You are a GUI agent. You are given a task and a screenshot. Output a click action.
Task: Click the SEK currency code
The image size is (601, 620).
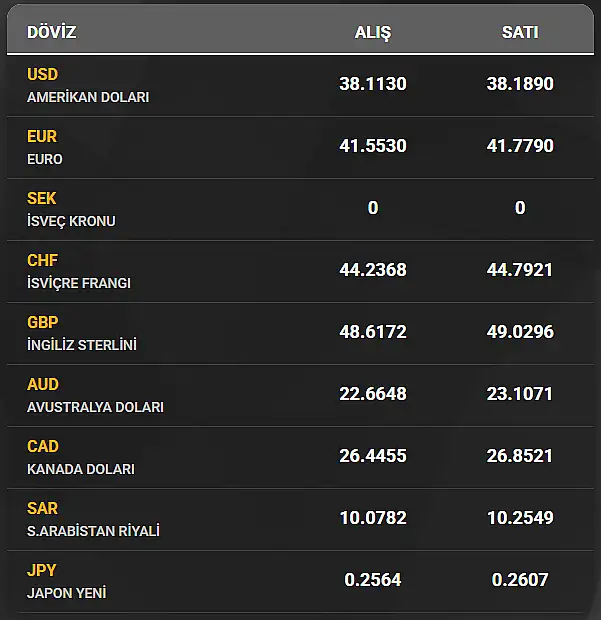[x=42, y=199]
